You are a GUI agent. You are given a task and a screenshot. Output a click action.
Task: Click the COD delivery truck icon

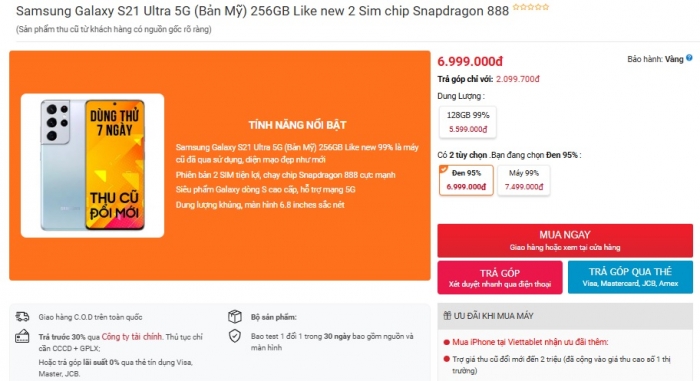22,317
